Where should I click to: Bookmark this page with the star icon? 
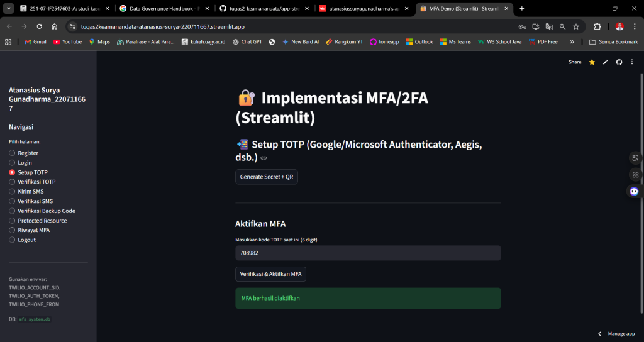[x=576, y=26]
